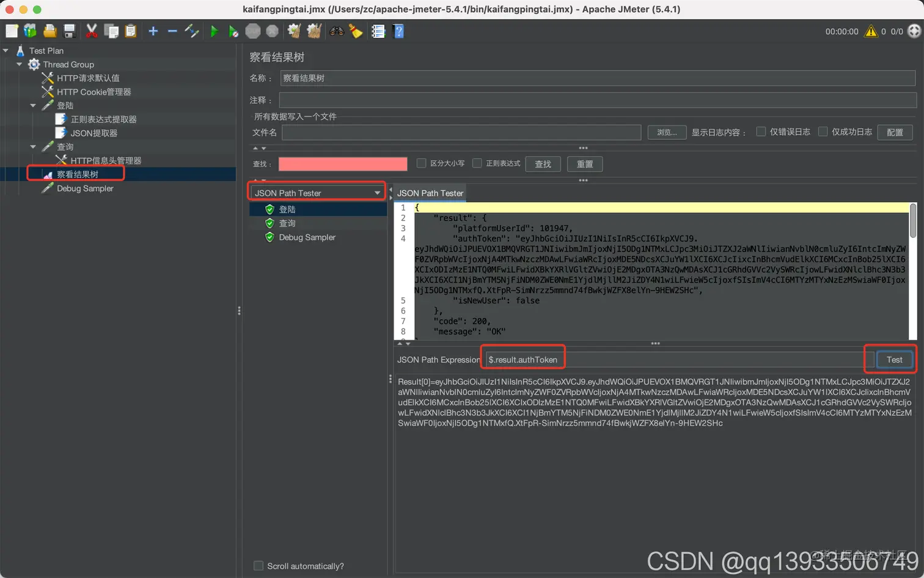Click the 配置 configure button
The image size is (924, 578).
(895, 132)
